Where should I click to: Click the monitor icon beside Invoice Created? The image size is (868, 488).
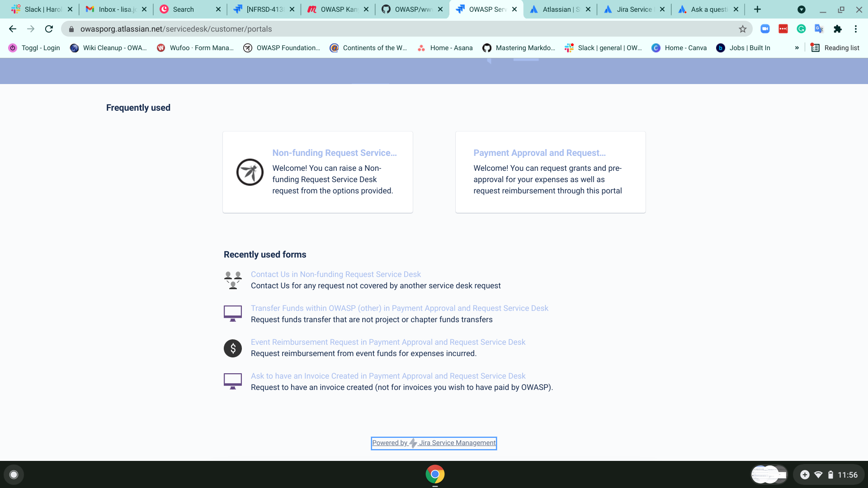[x=233, y=381]
